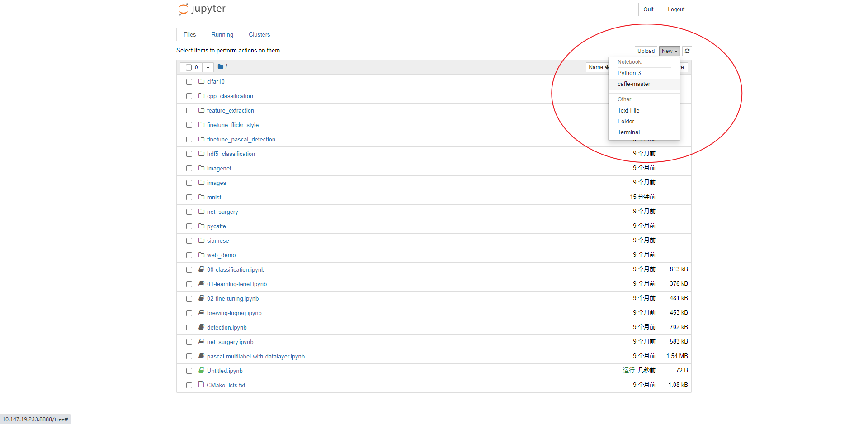Click the Quit button
The image size is (868, 424).
pyautogui.click(x=648, y=9)
